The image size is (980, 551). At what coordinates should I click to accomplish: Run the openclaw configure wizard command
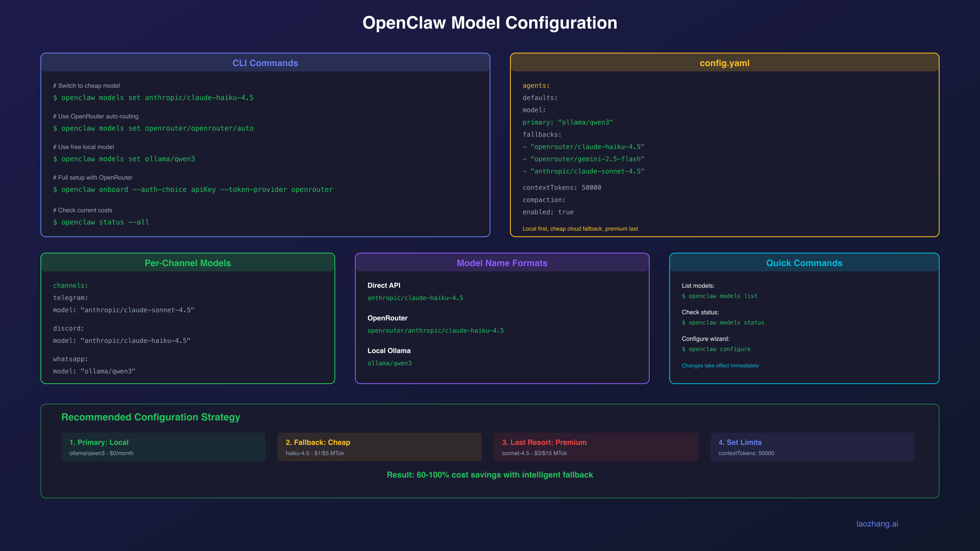(x=716, y=349)
